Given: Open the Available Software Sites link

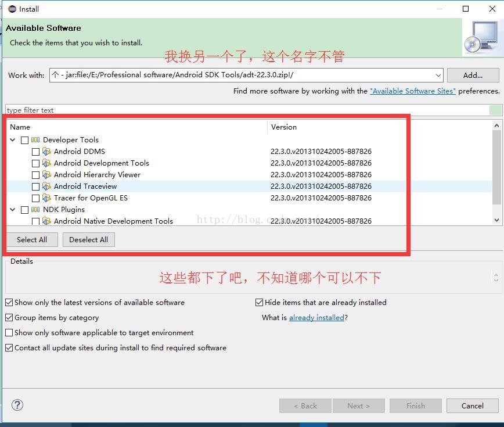Looking at the screenshot, I should pyautogui.click(x=413, y=91).
